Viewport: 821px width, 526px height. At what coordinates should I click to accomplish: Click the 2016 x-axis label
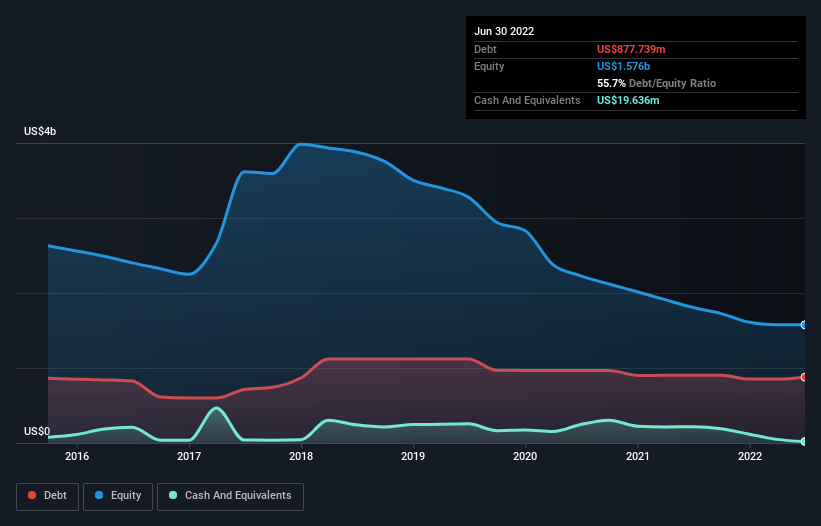77,456
